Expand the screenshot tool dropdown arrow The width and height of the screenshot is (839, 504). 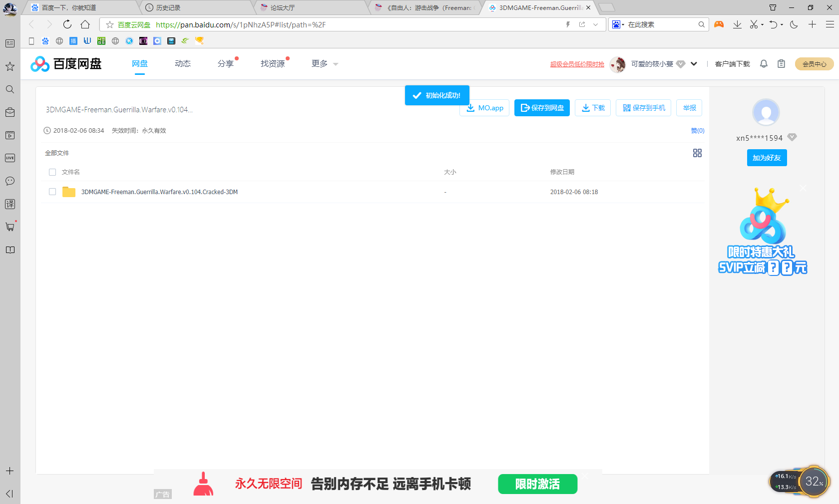pos(763,25)
